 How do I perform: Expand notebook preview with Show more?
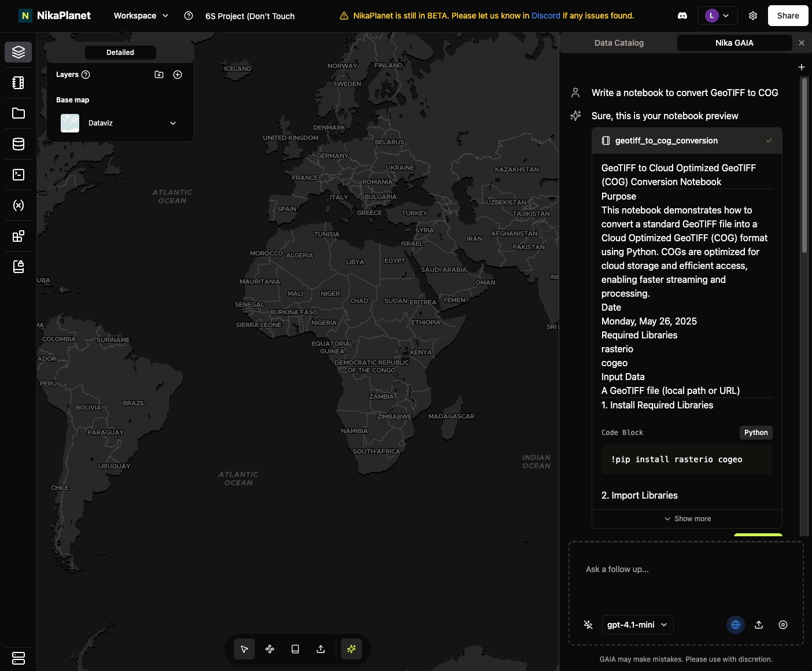coord(687,519)
